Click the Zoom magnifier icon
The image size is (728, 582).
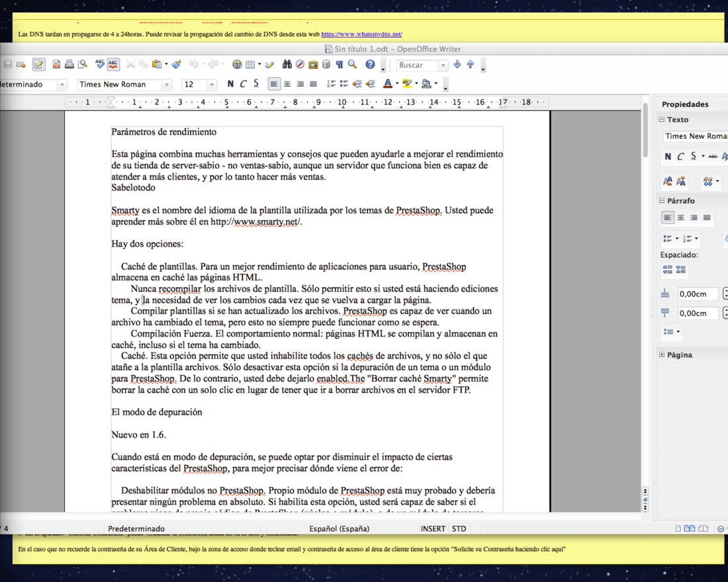(352, 65)
